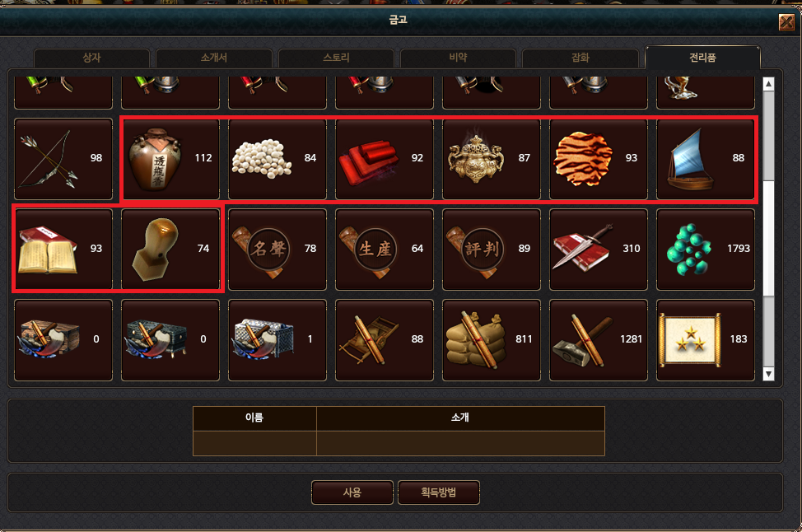The width and height of the screenshot is (802, 532).
Task: Open the 비약 tab
Action: (459, 58)
